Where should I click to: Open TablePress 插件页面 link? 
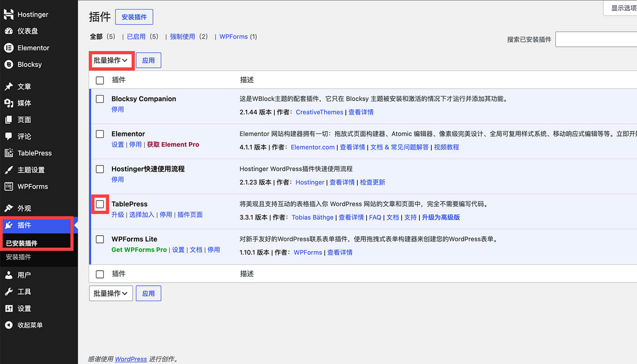190,215
